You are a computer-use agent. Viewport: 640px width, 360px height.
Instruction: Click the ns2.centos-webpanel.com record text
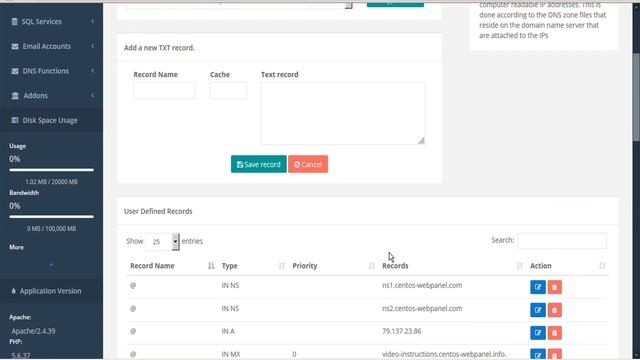click(422, 309)
